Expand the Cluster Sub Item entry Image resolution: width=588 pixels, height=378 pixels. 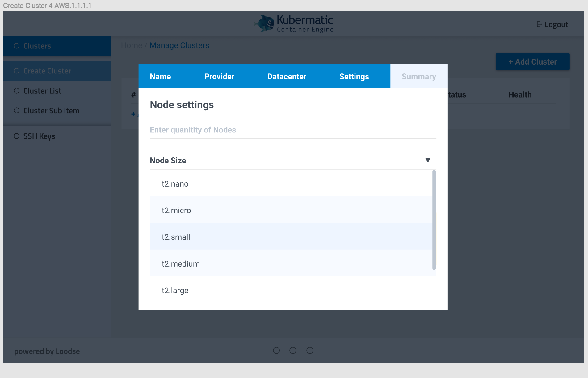(51, 110)
